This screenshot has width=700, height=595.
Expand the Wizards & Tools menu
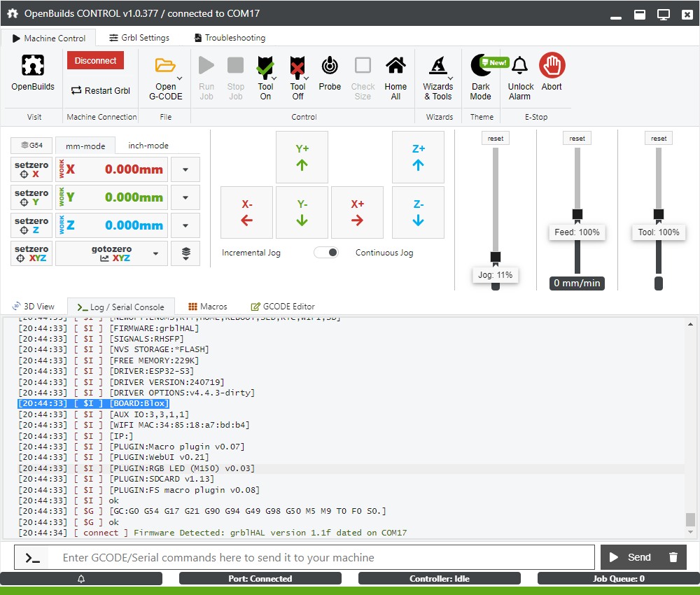438,77
